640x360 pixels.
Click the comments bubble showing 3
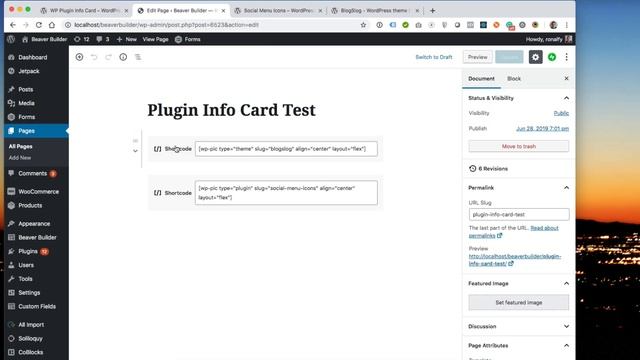[x=103, y=39]
